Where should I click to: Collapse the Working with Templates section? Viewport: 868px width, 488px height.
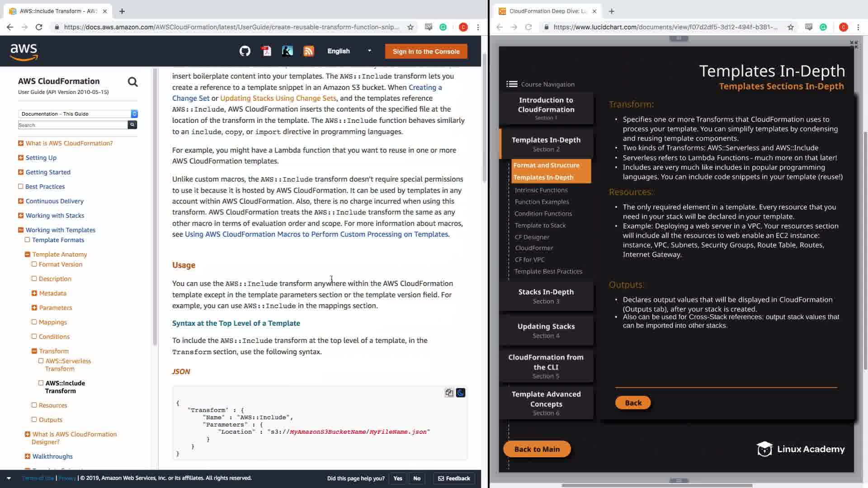point(20,230)
